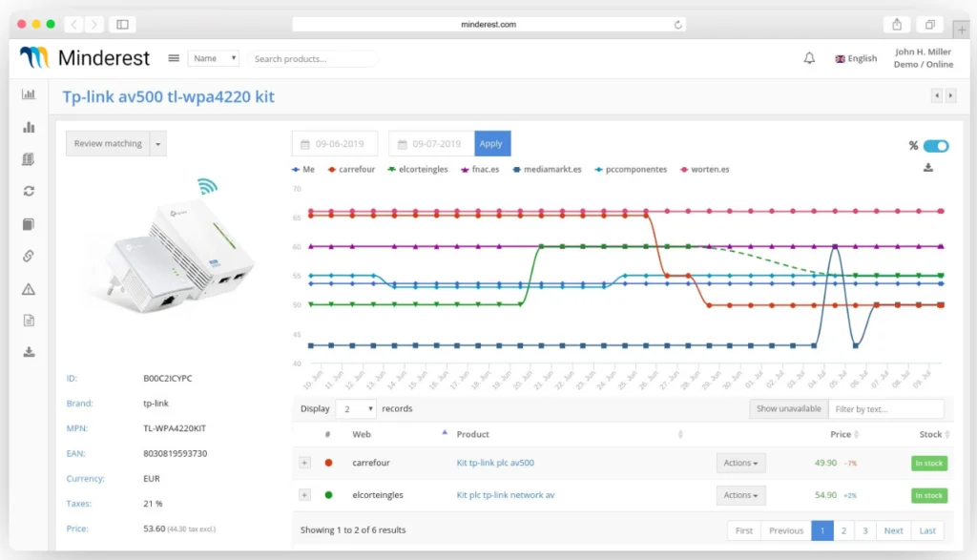
Task: Toggle carrefour series in chart legend
Action: pos(351,170)
